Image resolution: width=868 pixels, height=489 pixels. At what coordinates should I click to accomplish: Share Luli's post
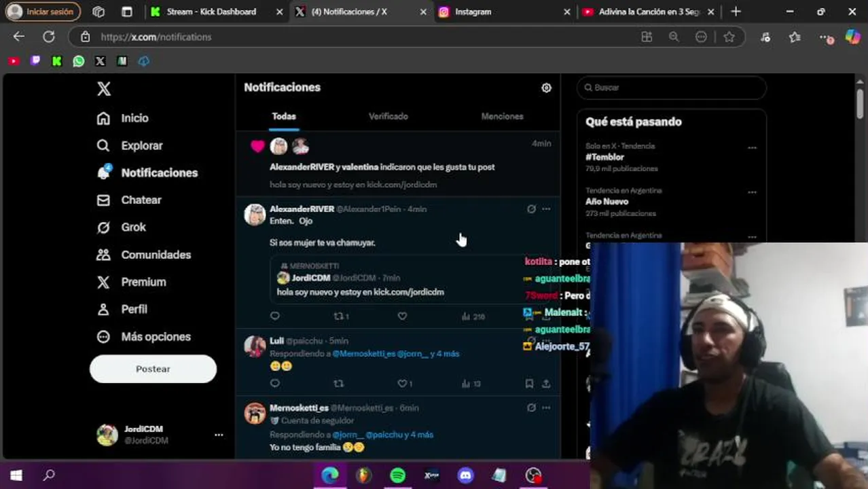click(546, 384)
